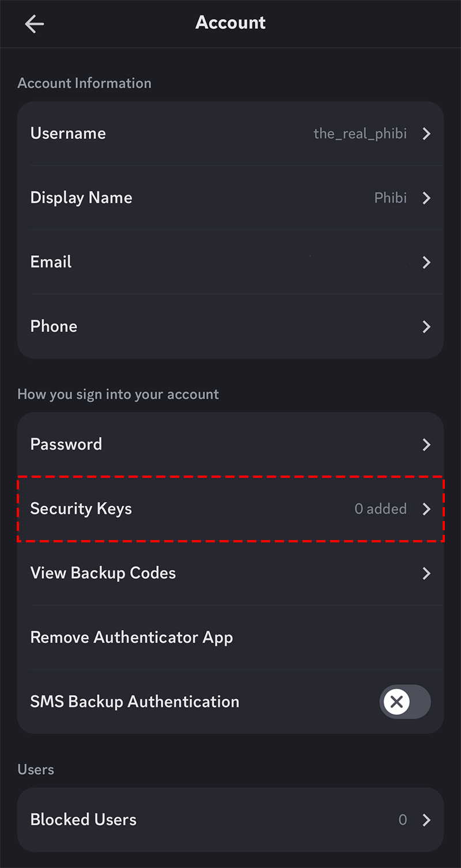461x868 pixels.
Task: Tap the chevron beside Blocked Users count
Action: click(x=426, y=820)
